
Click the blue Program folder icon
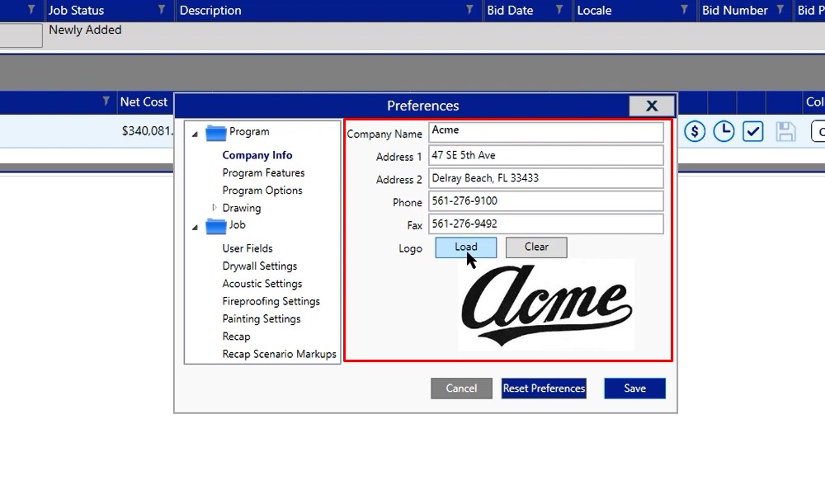(216, 132)
